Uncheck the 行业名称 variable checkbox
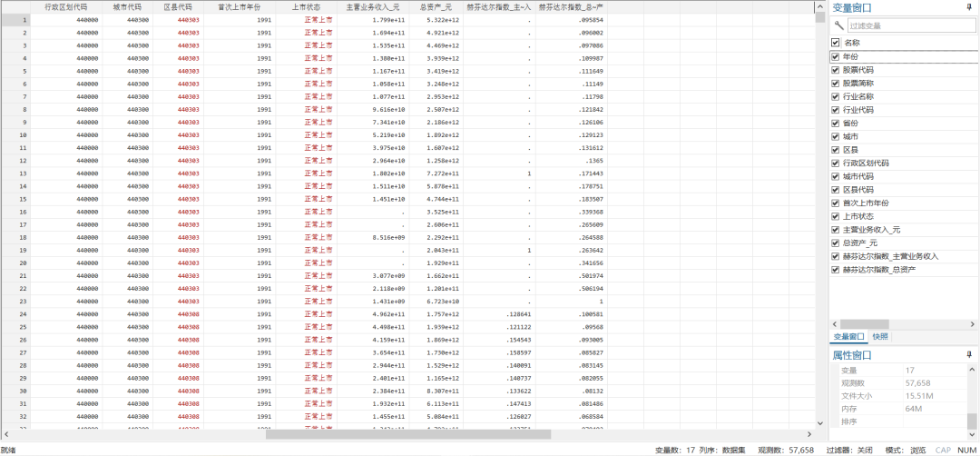980x456 pixels. pos(836,96)
